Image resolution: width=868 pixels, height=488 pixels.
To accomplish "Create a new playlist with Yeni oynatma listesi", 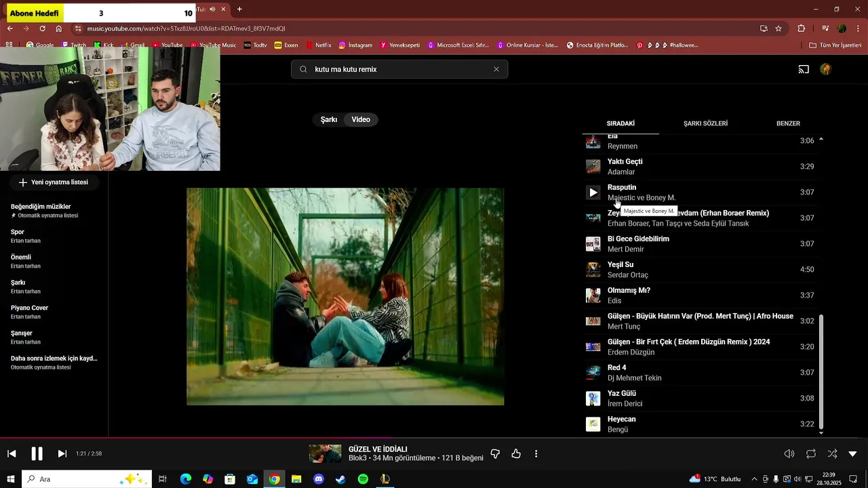I will point(54,182).
